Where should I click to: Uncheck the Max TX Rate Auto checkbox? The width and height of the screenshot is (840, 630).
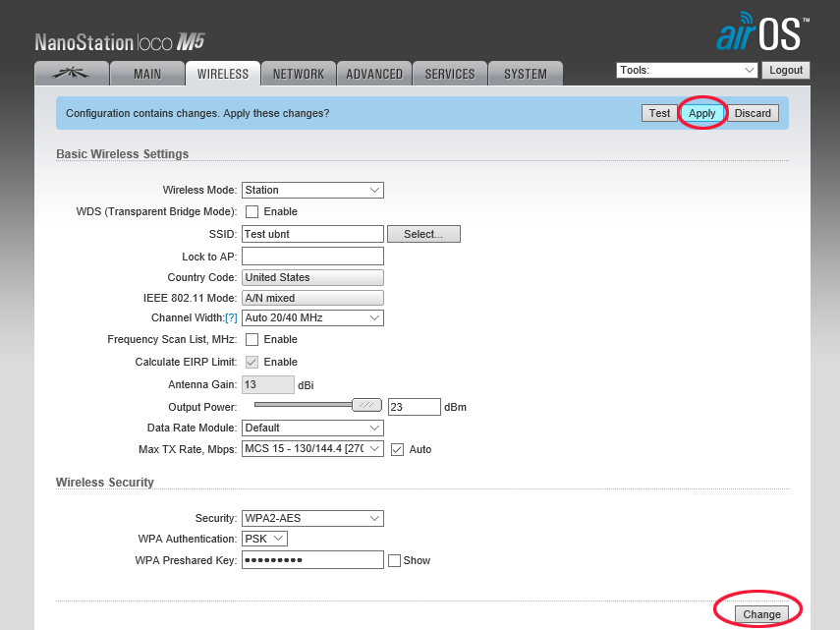[398, 449]
